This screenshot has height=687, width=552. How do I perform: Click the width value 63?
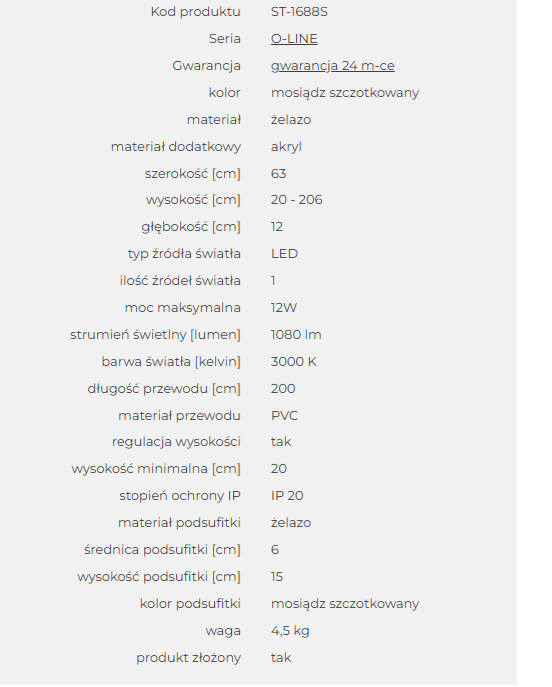tap(279, 174)
